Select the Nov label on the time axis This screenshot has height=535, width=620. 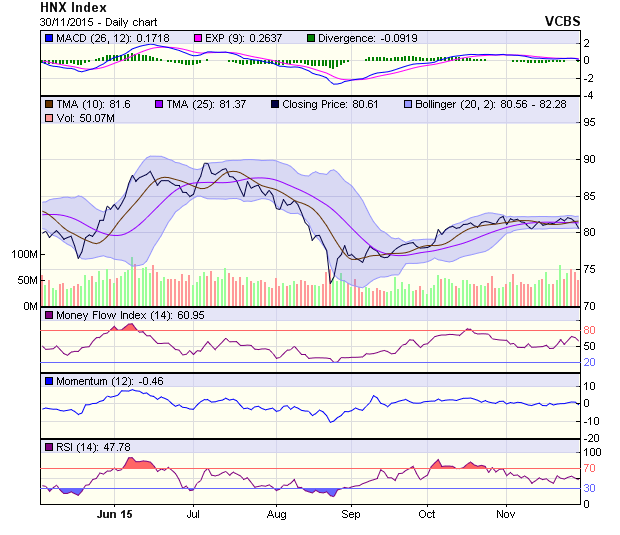506,514
